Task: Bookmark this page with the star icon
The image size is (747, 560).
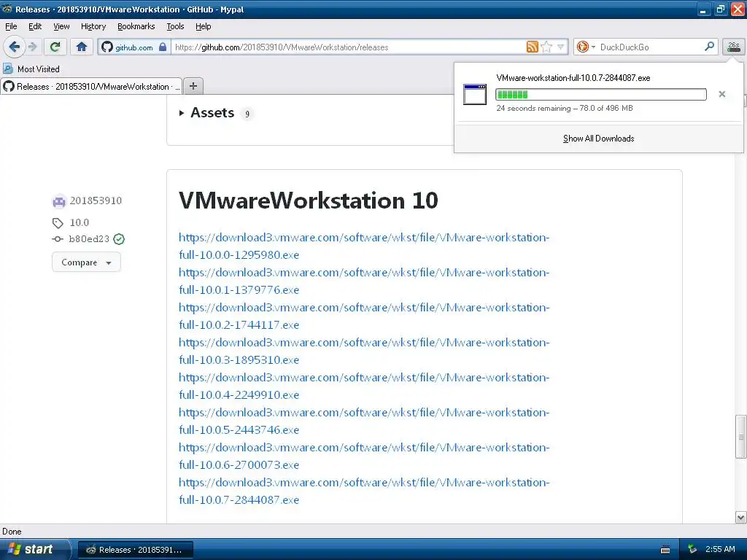Action: click(546, 47)
